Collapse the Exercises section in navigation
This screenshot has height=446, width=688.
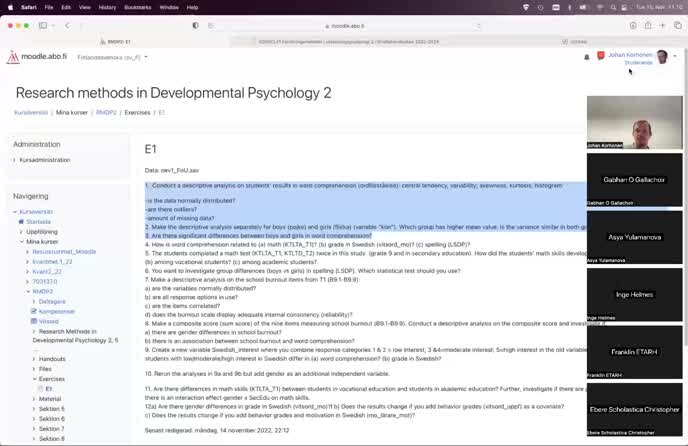tap(35, 379)
